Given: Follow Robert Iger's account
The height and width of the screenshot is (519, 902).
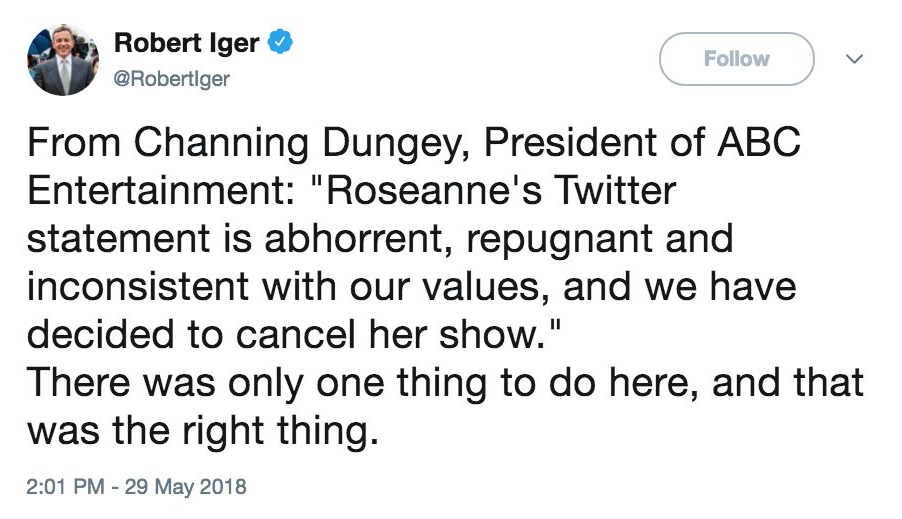Looking at the screenshot, I should click(736, 59).
